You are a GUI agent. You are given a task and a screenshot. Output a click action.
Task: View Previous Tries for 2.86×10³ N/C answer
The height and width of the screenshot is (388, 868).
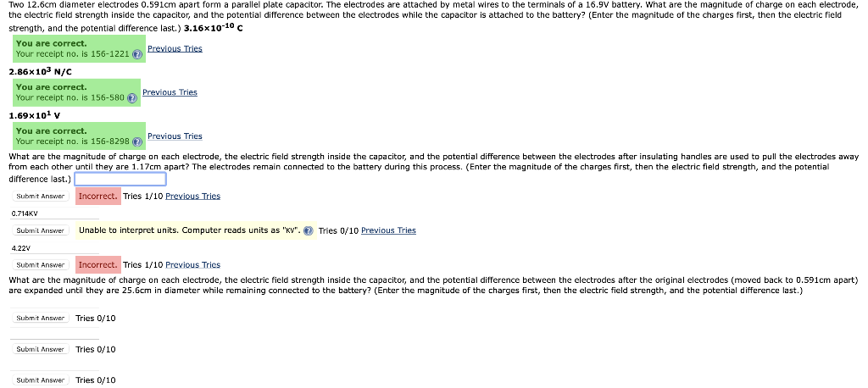click(x=170, y=92)
